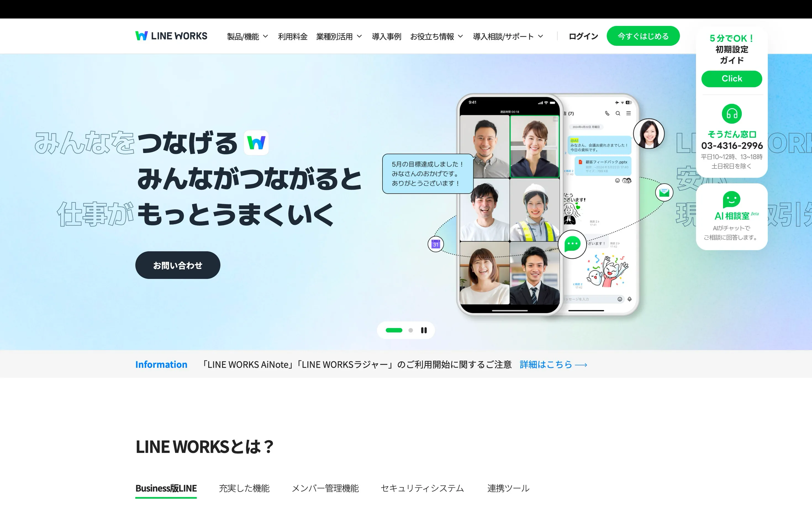Click the round woman avatar photo

[648, 134]
